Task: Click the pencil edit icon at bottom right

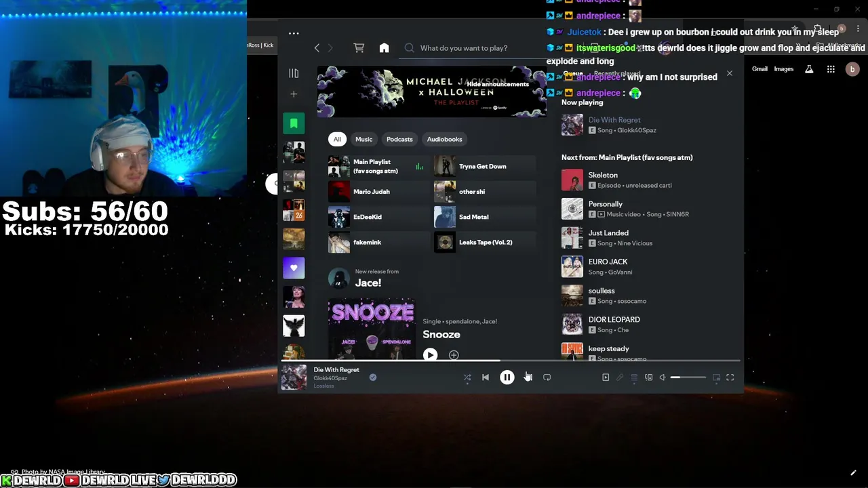Action: 854,473
